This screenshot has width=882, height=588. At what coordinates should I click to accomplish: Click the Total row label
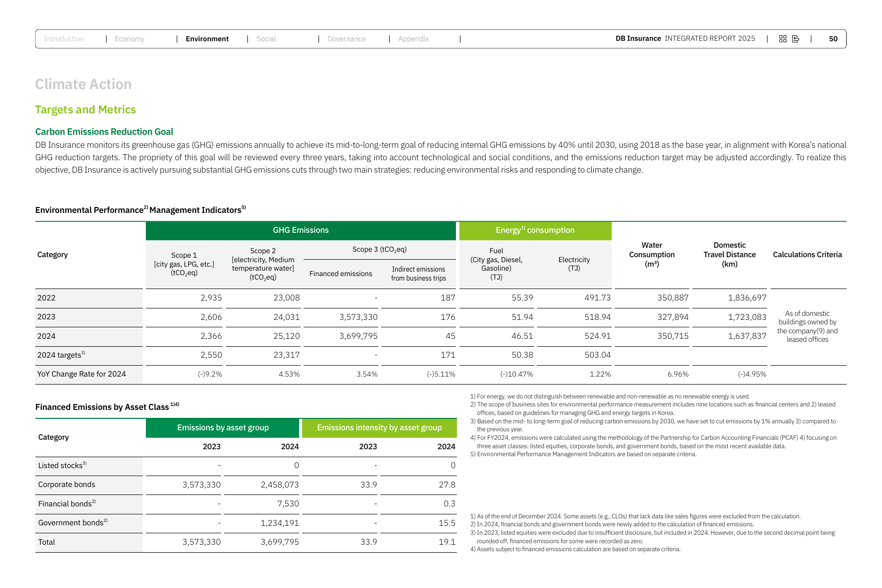pyautogui.click(x=47, y=542)
